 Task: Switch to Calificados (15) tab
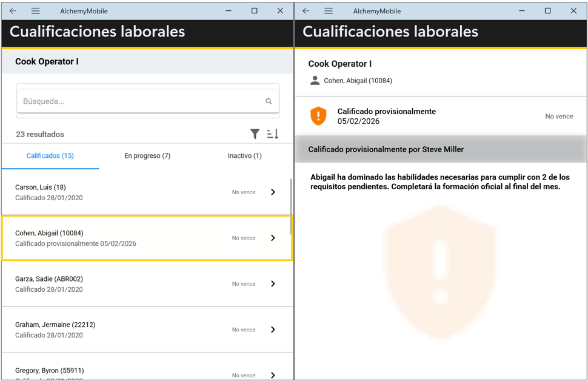(50, 156)
